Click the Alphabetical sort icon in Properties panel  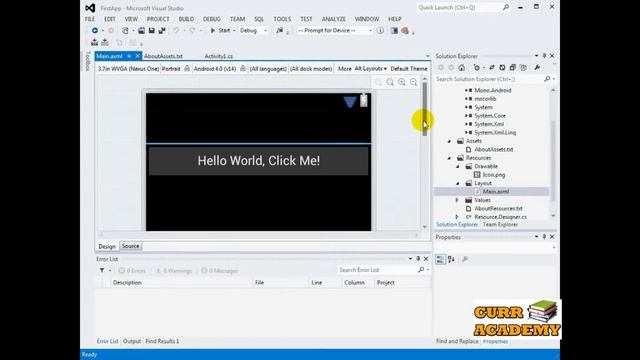coord(451,260)
